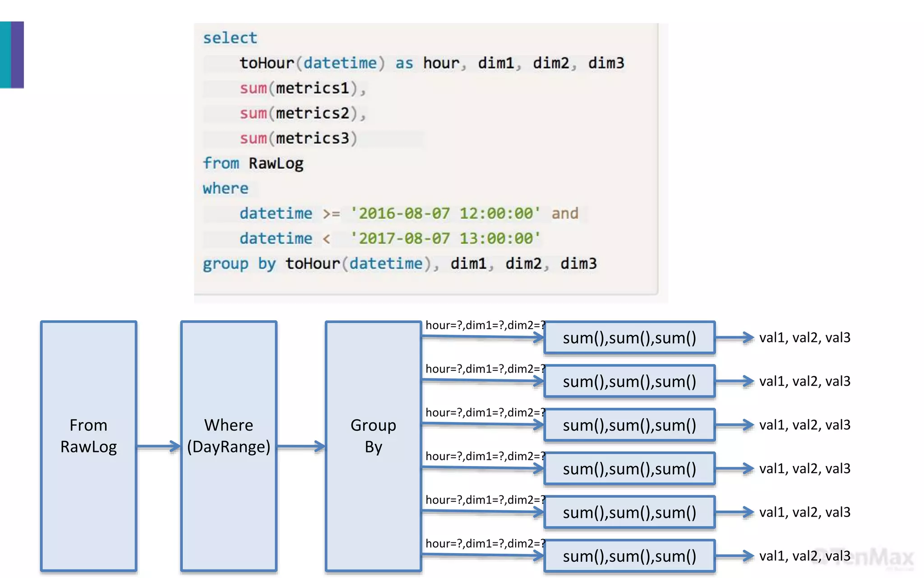Click the 'from RawLog' code line
This screenshot has width=924, height=578.
click(x=253, y=163)
